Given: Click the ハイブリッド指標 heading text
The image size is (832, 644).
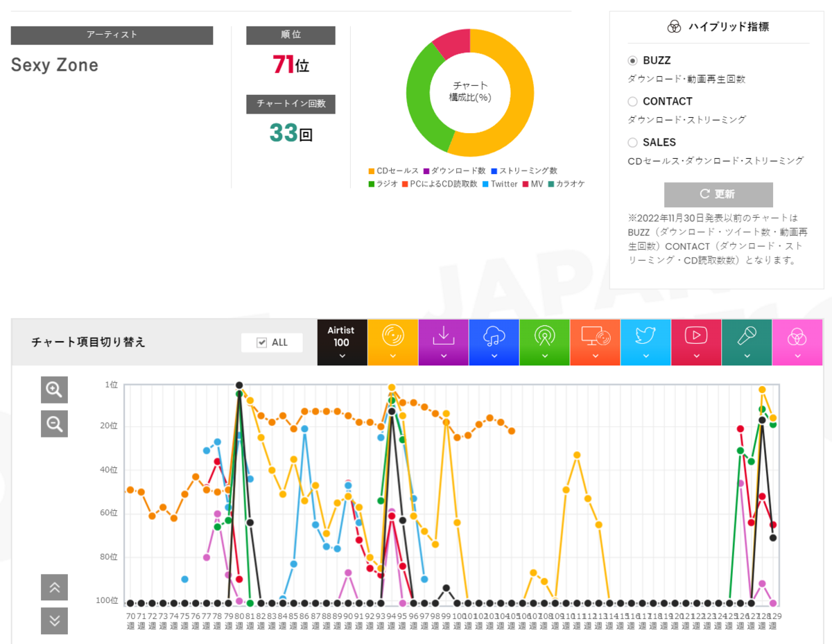Looking at the screenshot, I should pos(729,27).
